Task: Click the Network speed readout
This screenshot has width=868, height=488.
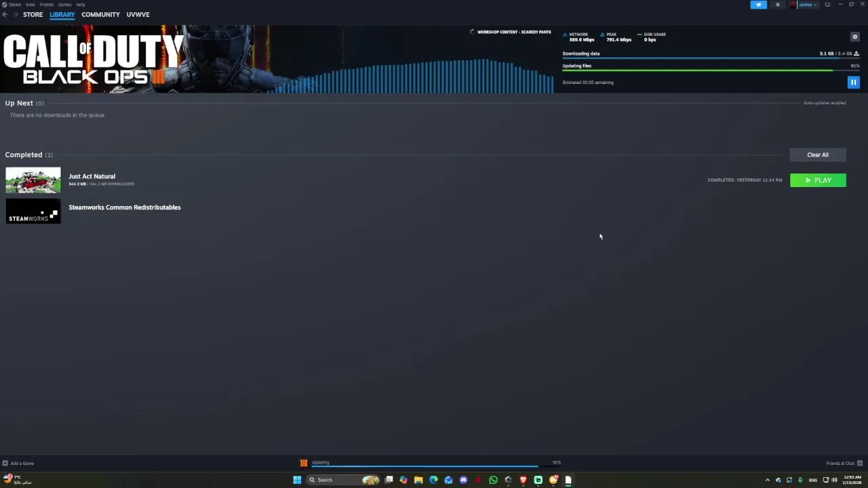Action: point(580,37)
